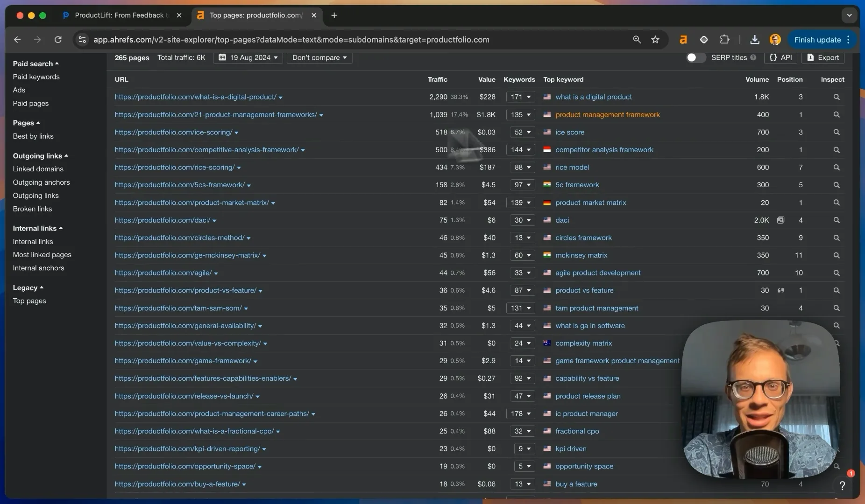This screenshot has height=504, width=865.
Task: Click the browser address bar URL
Action: (291, 40)
